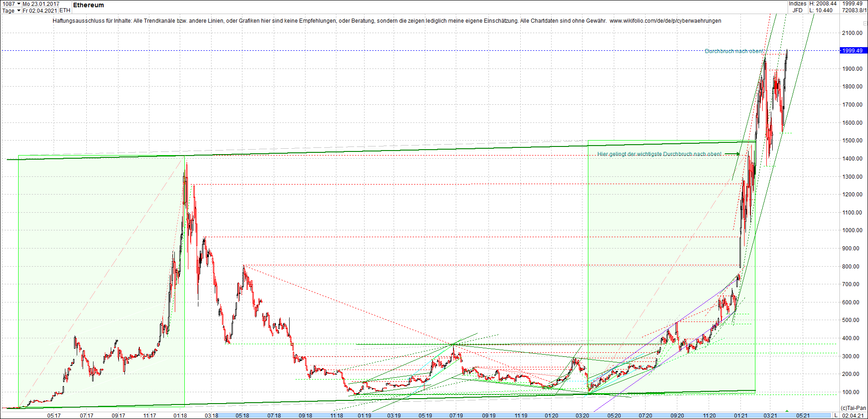Select the start date Mo 23.01.2017 field
The image size is (868, 419).
[x=41, y=4]
